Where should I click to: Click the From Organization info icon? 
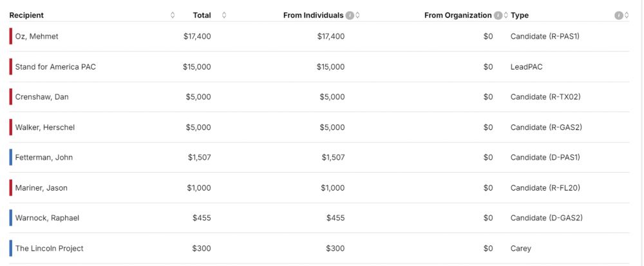click(498, 15)
